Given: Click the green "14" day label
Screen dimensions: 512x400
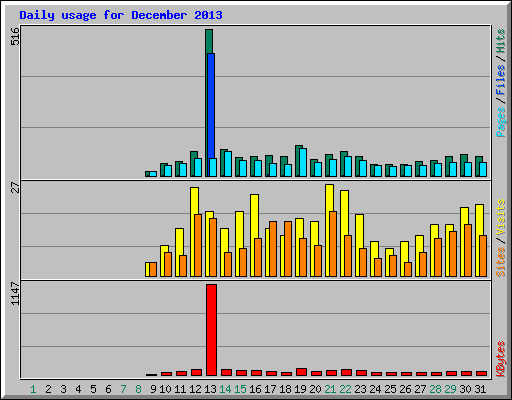Looking at the screenshot, I should pos(225,389).
